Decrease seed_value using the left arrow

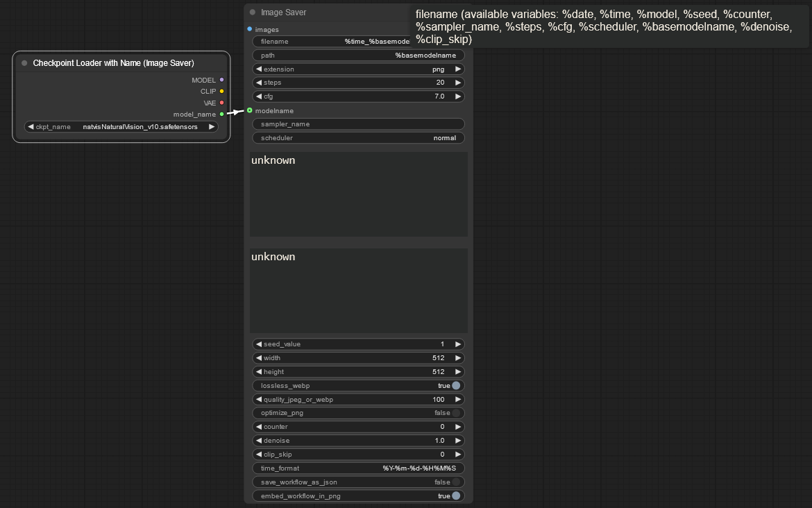tap(259, 344)
